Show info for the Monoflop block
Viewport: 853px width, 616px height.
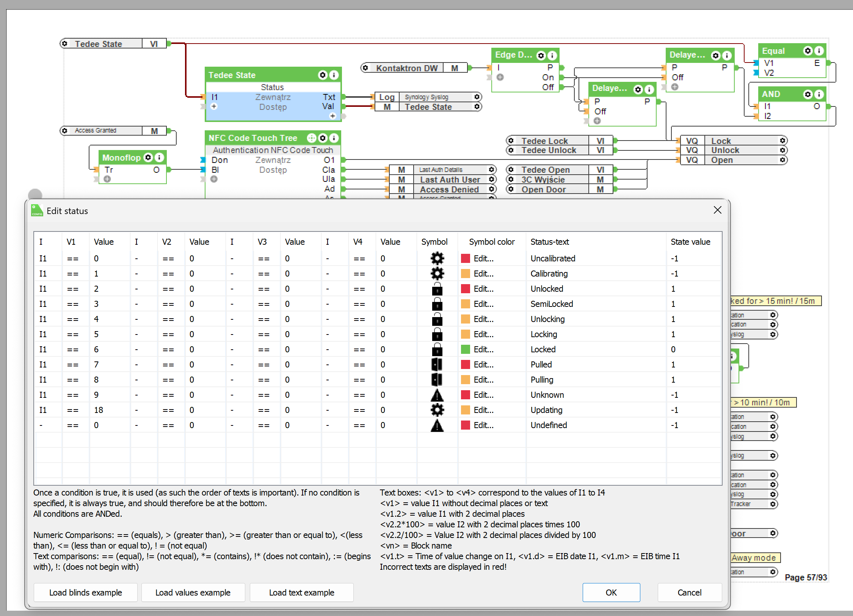click(x=160, y=157)
